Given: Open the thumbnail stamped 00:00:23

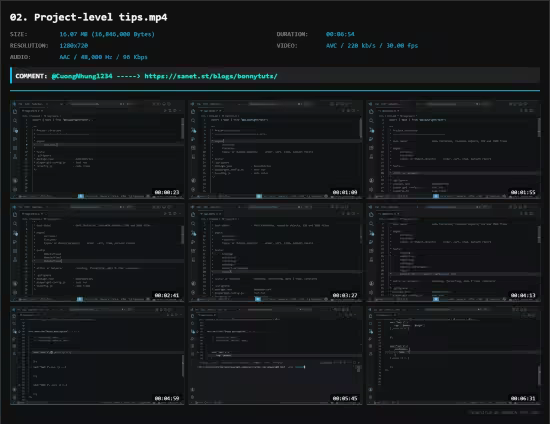Looking at the screenshot, I should tap(97, 150).
